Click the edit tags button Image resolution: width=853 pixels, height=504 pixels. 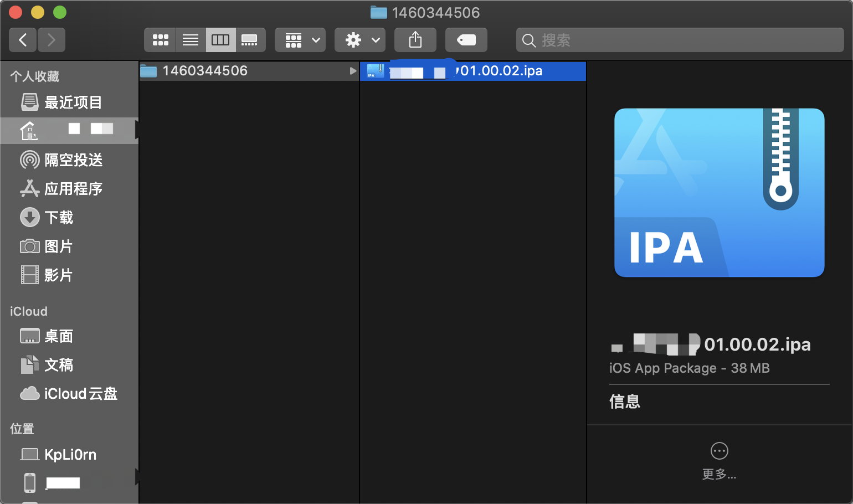coord(466,40)
